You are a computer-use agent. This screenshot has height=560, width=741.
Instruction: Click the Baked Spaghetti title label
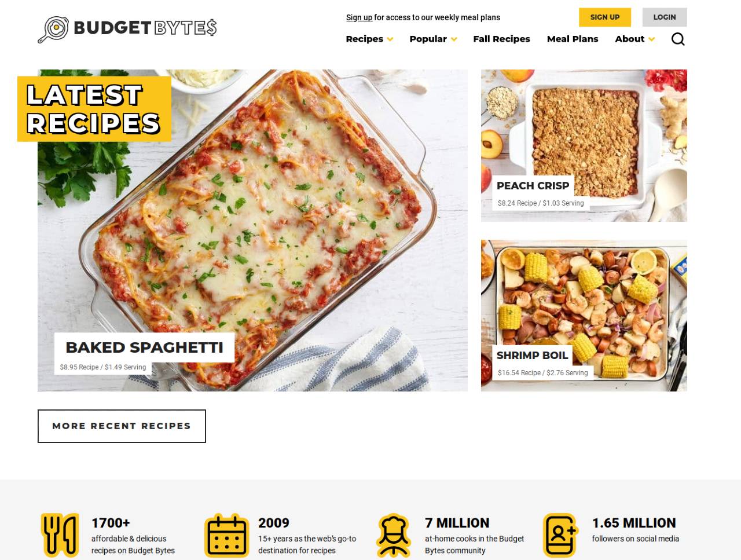[x=144, y=347]
